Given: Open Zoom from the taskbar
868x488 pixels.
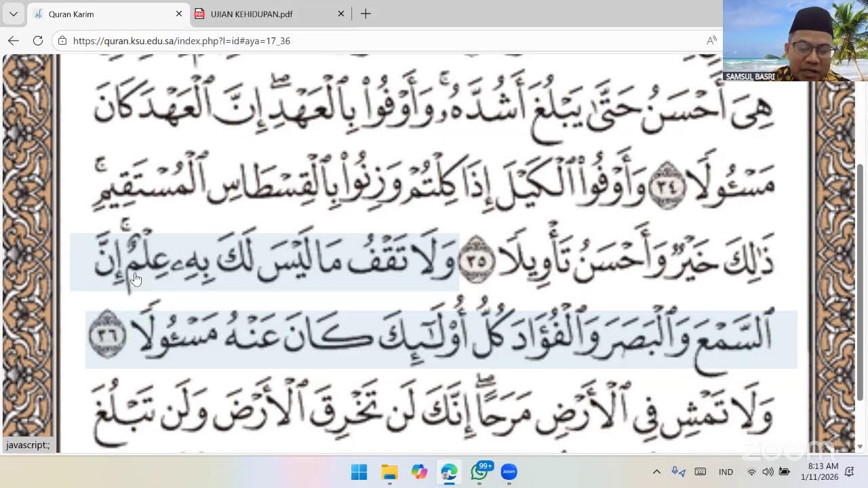Looking at the screenshot, I should (509, 472).
